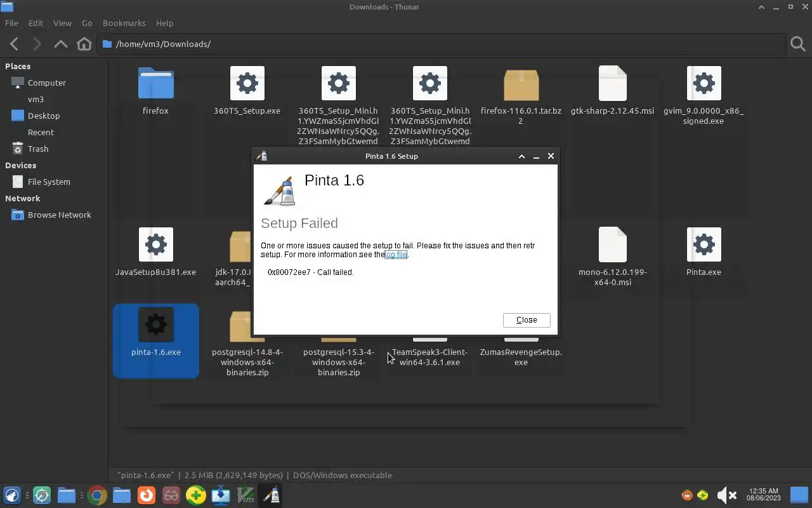Select the pinta-1.6.exe file icon
812x508 pixels.
tap(156, 324)
